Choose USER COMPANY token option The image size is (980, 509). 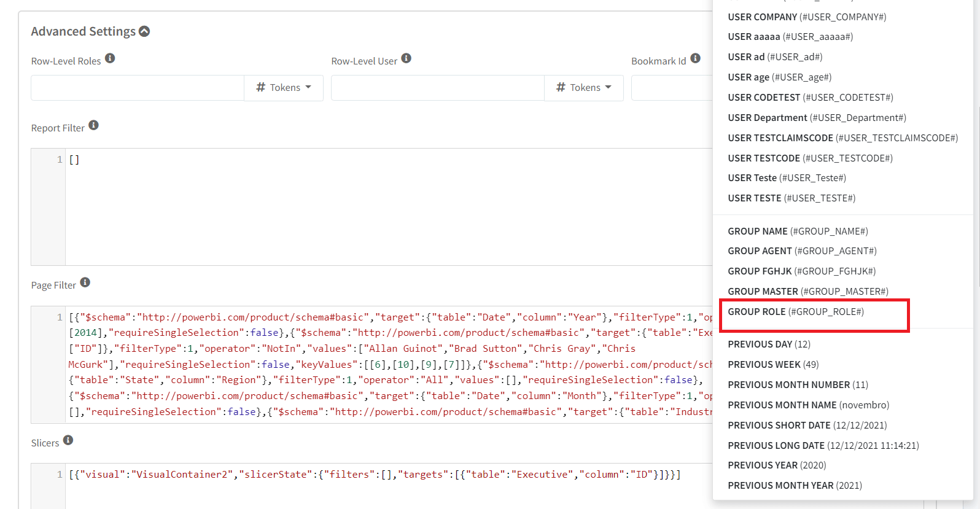point(806,17)
